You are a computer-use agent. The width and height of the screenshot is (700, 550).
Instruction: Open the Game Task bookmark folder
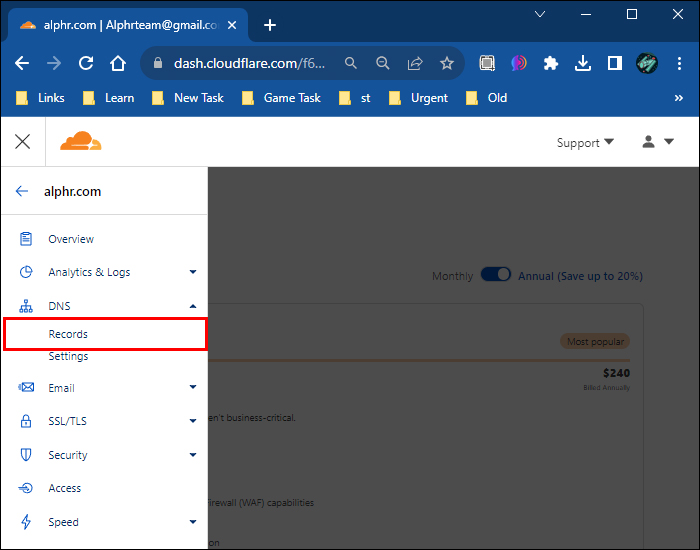(281, 98)
